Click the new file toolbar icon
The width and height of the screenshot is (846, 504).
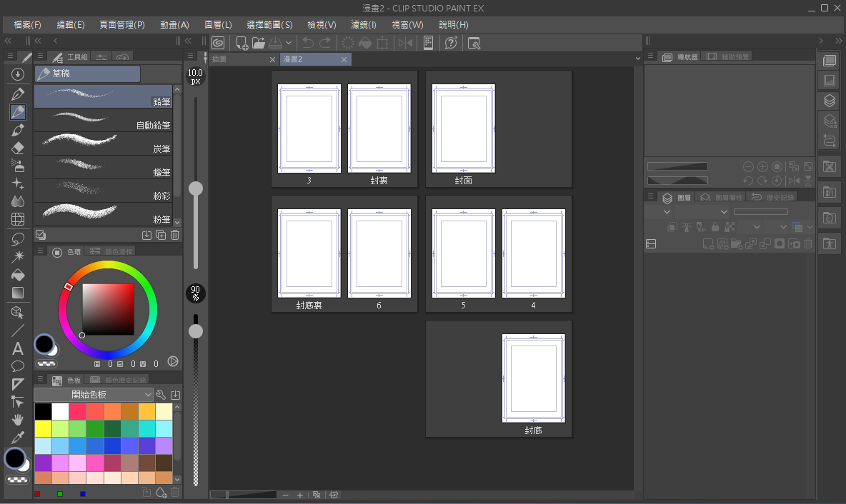(x=242, y=43)
